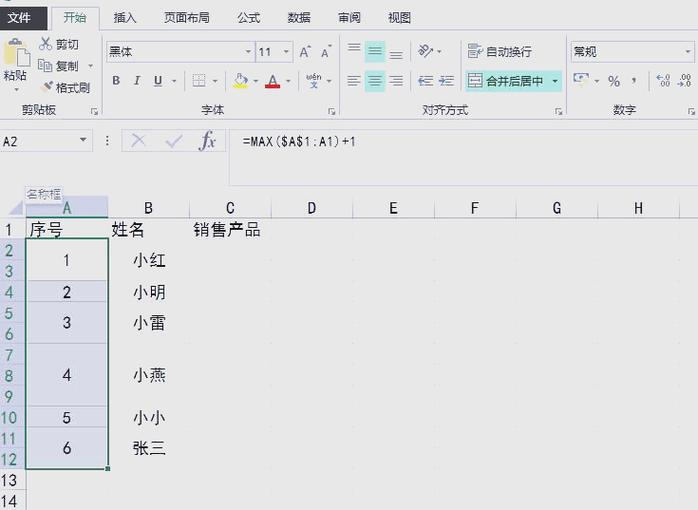Increase the font size
Screen dimensions: 698x510
pos(305,52)
